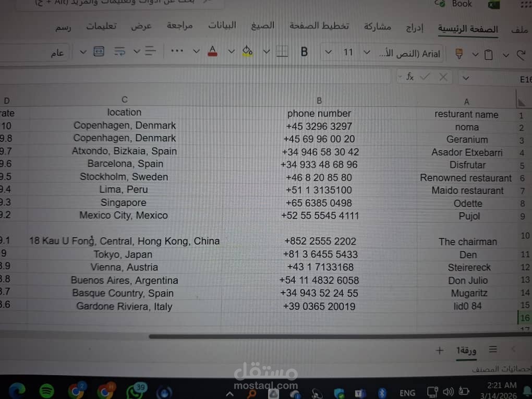
Task: Open the إدراج Insert tab
Action: pos(415,28)
